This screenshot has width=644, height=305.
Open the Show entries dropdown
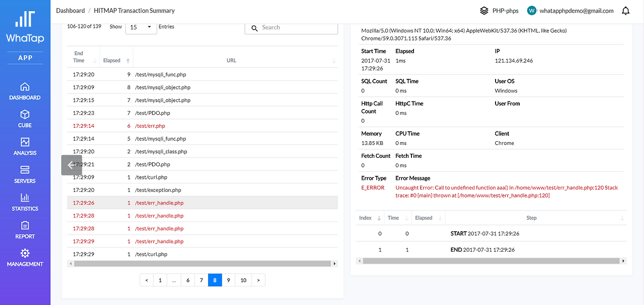point(141,27)
